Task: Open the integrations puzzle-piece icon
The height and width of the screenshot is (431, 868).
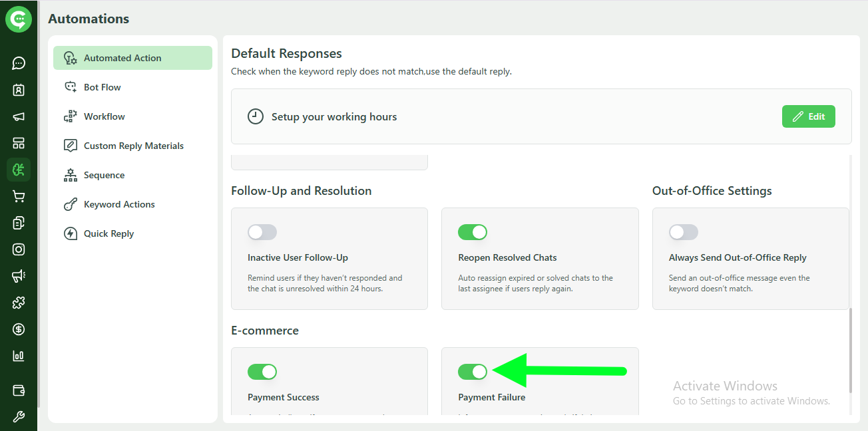Action: [x=19, y=303]
